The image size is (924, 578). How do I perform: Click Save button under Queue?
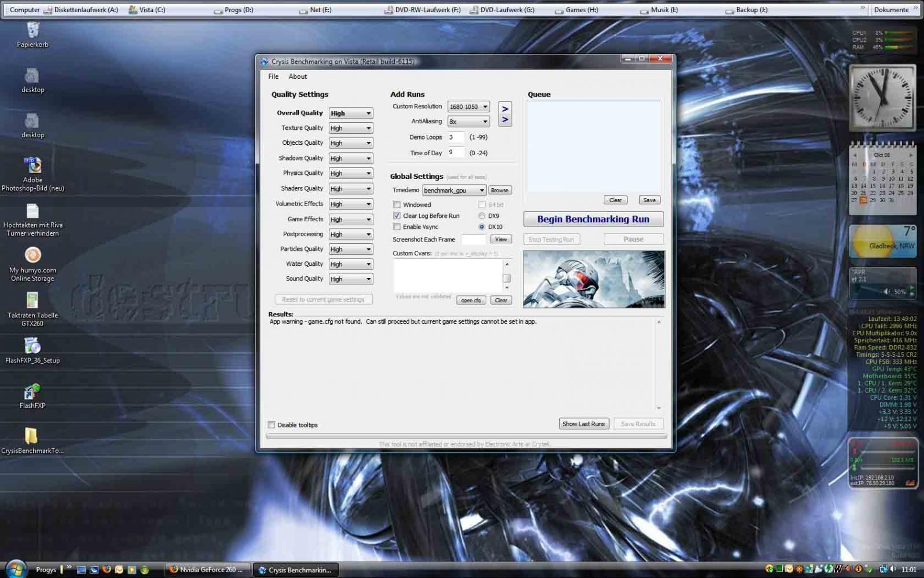(x=650, y=200)
